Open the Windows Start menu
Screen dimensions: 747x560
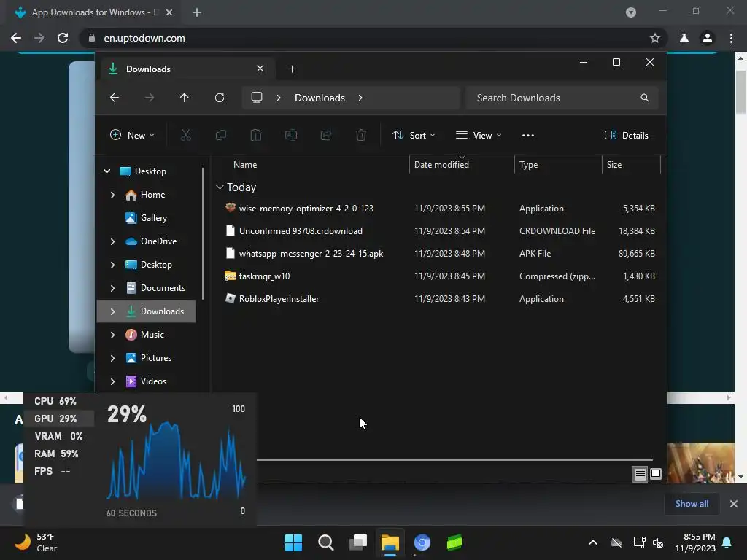[293, 542]
